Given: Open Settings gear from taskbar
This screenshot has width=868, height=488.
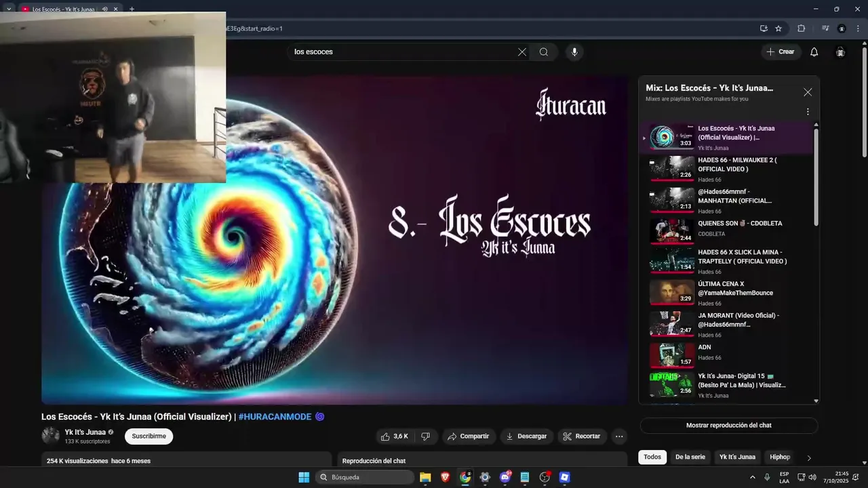Looking at the screenshot, I should point(485,477).
